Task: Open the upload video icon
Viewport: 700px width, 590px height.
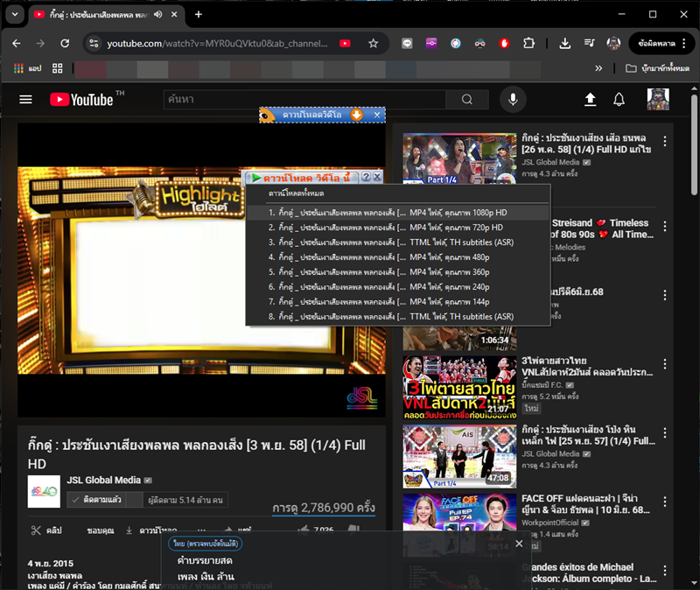Action: (590, 99)
